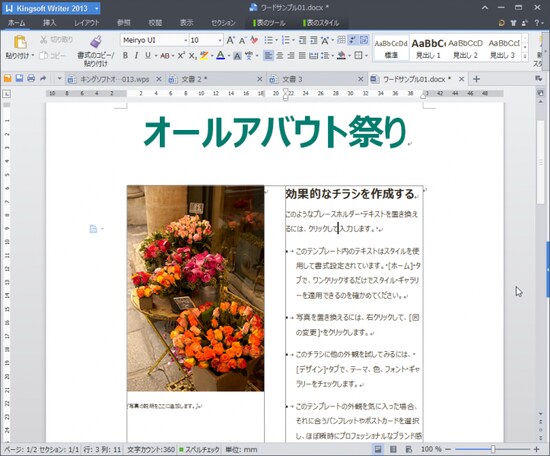Apply character shading
Screen dimensions: 550x456
[x=237, y=55]
